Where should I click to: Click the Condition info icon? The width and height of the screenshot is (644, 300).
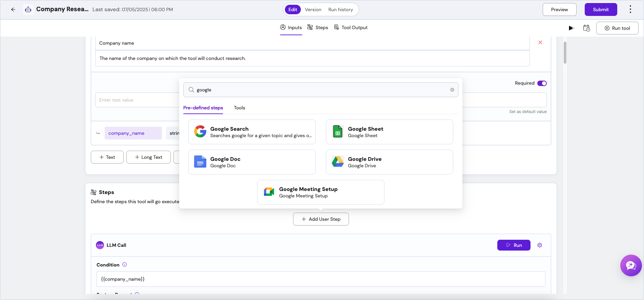[x=124, y=264]
